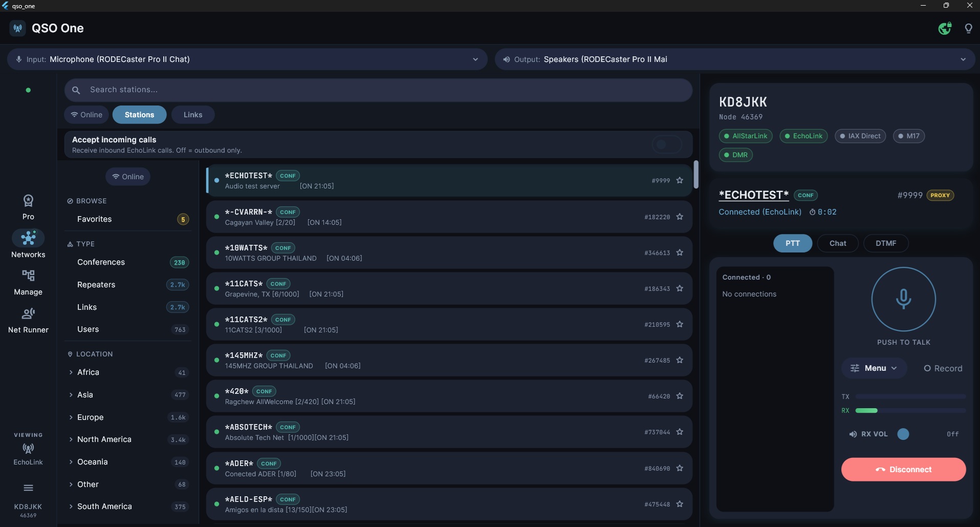Open Favorites in browse list
This screenshot has height=527, width=980.
128,219
